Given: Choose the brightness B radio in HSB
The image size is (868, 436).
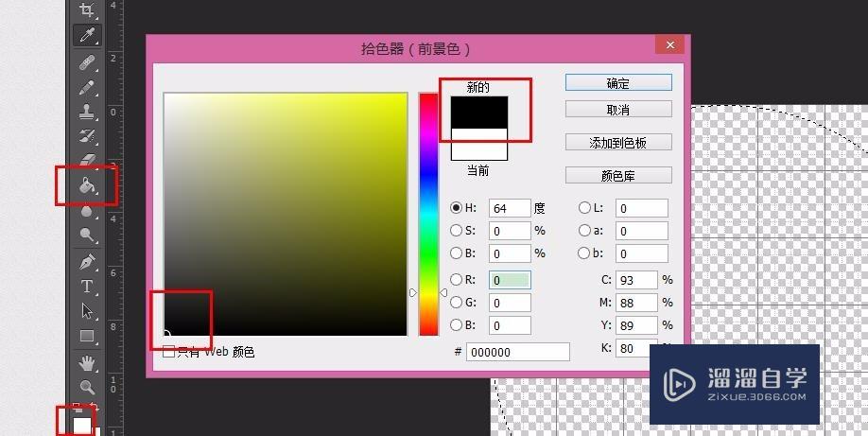Looking at the screenshot, I should pyautogui.click(x=456, y=253).
